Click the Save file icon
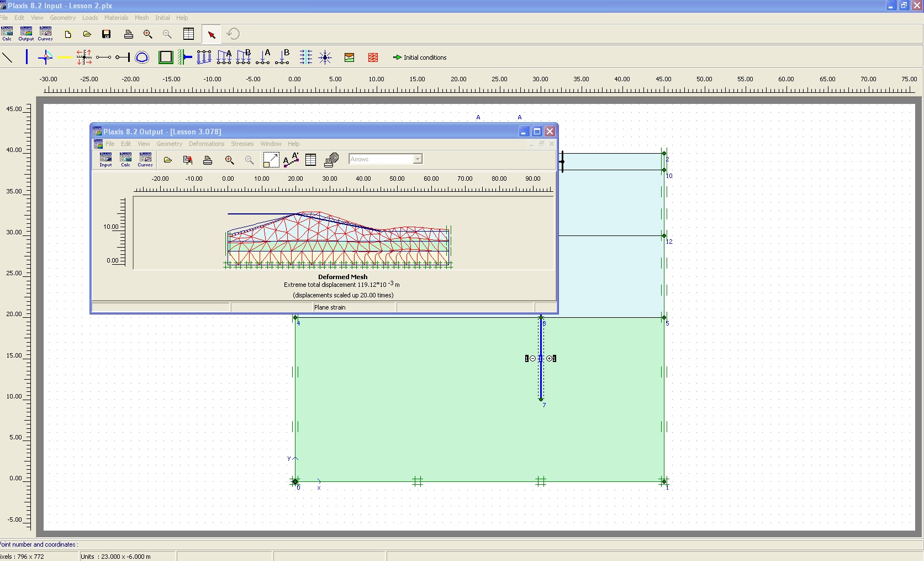This screenshot has width=924, height=561. point(107,34)
